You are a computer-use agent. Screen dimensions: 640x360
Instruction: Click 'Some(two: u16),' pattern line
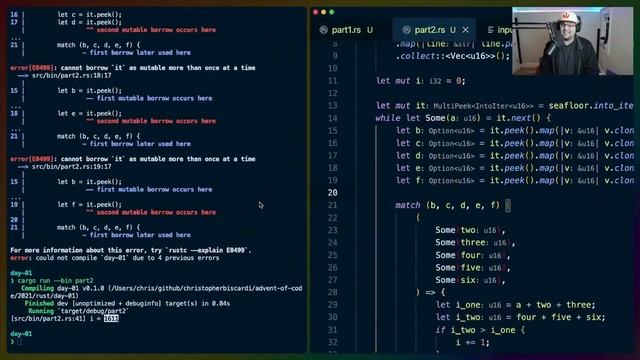470,230
